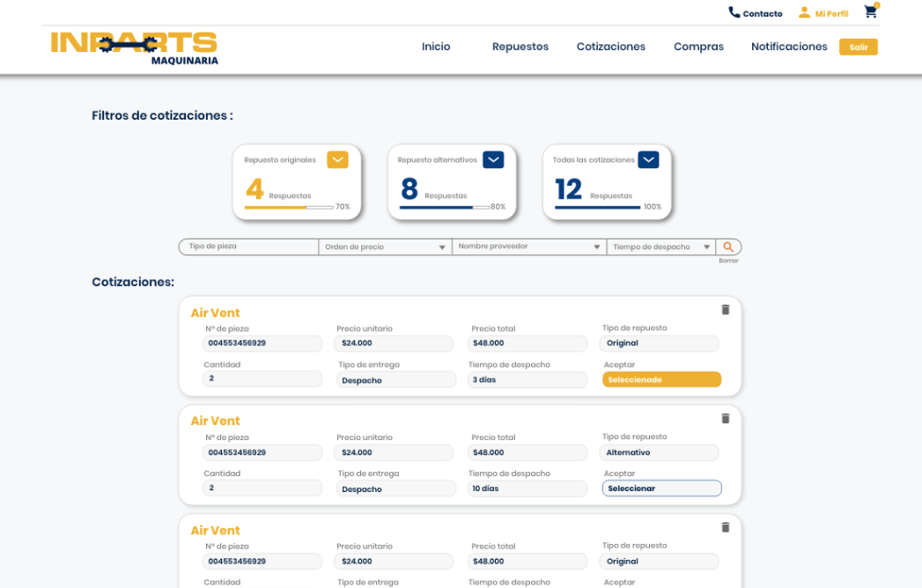Click the INPARTS Maquinaria logo
922x588 pixels.
click(x=134, y=48)
